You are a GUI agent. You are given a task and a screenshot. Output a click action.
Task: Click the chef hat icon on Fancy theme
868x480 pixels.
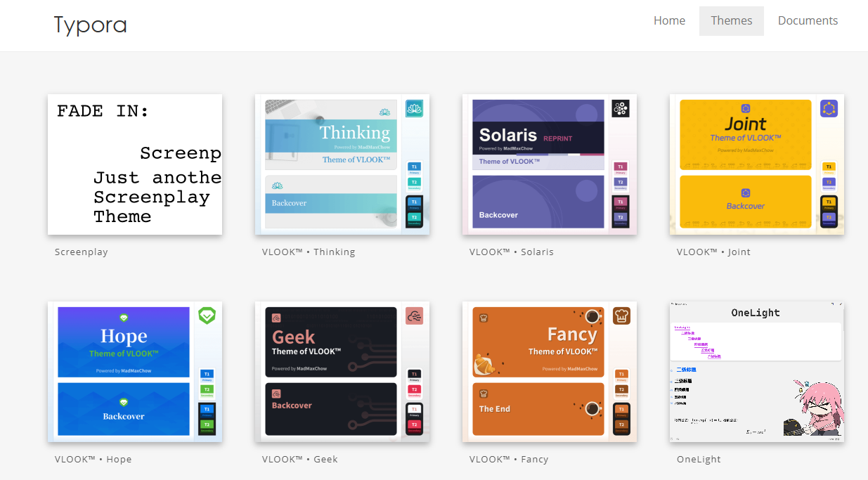pos(621,316)
